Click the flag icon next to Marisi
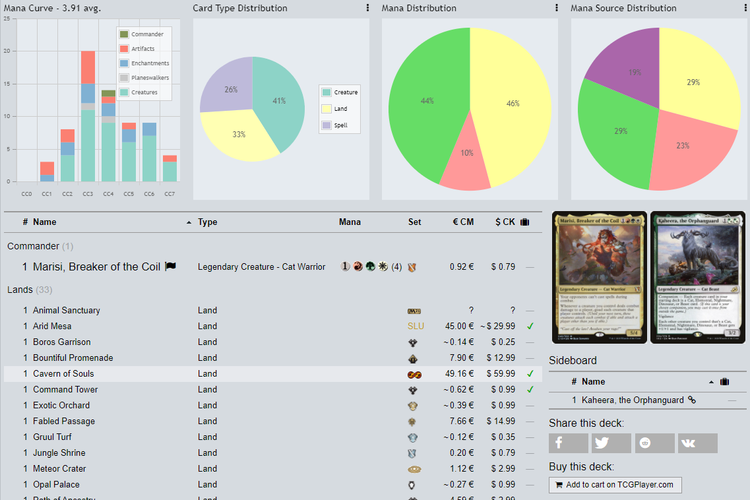This screenshot has height=500, width=750. tap(170, 267)
